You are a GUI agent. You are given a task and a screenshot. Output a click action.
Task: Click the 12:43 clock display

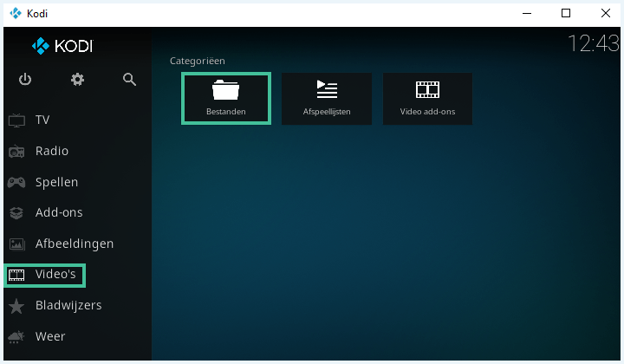(x=594, y=43)
